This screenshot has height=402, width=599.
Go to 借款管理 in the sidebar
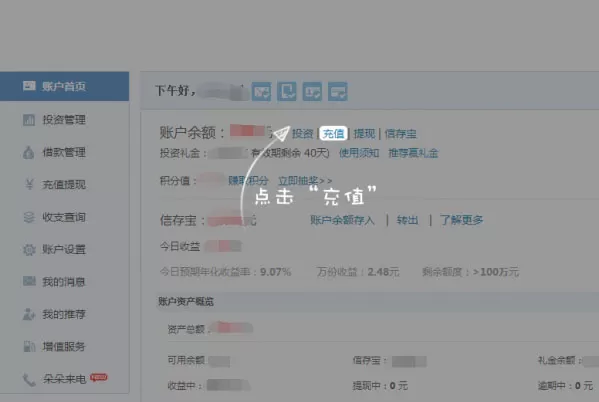tap(64, 152)
